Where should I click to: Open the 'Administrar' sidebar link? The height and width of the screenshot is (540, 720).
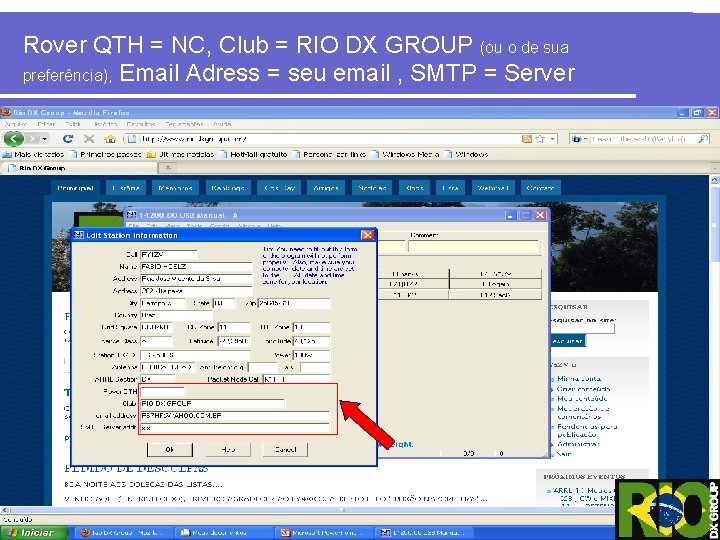click(x=578, y=444)
